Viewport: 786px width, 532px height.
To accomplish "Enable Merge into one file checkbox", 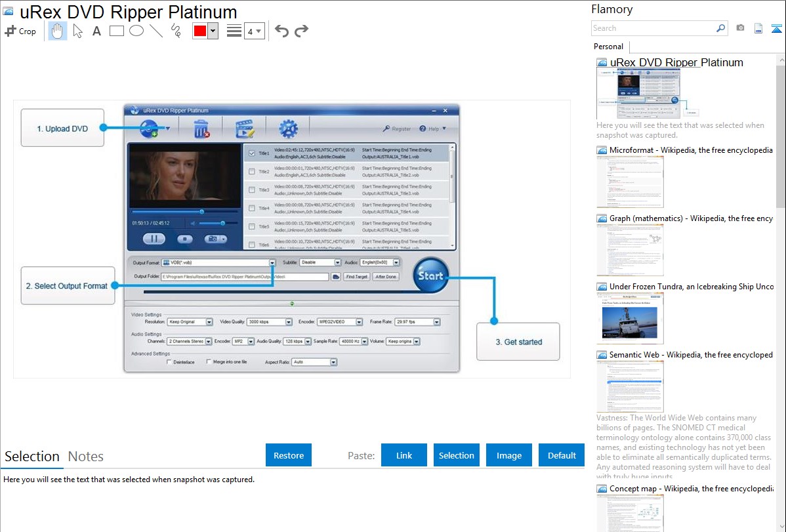I will pos(209,361).
